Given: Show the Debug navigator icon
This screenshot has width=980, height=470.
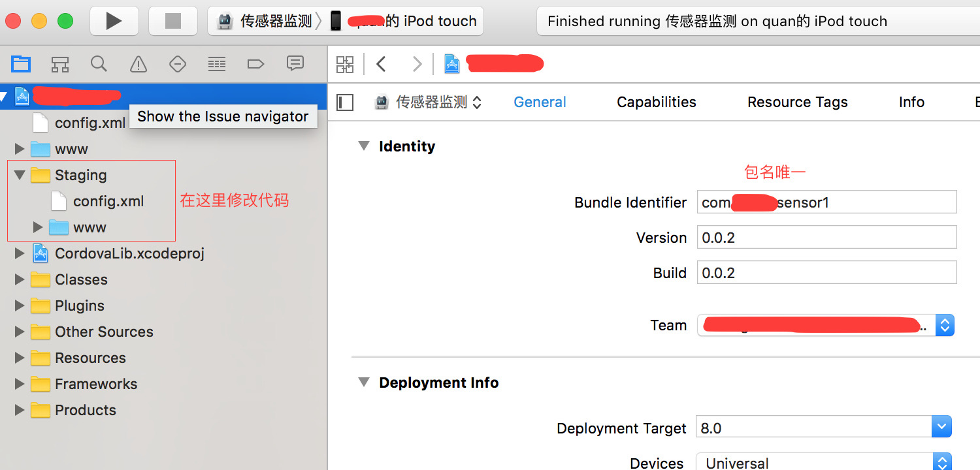Looking at the screenshot, I should pyautogui.click(x=216, y=64).
